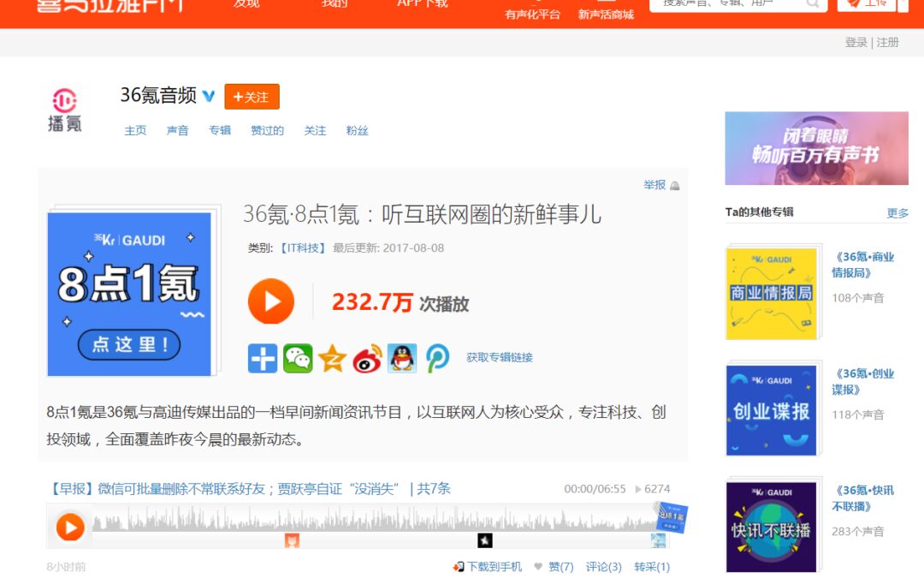This screenshot has height=578, width=924.
Task: Click 获取专辑链接 to get album link
Action: point(500,357)
